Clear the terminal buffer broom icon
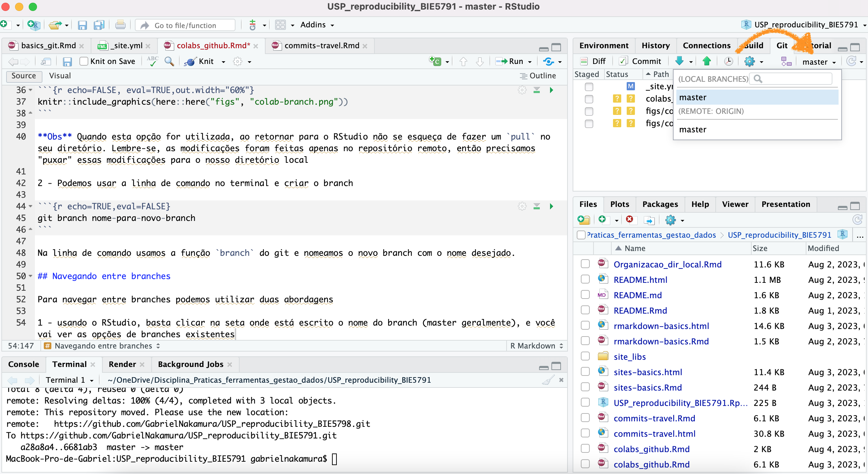 pos(548,380)
